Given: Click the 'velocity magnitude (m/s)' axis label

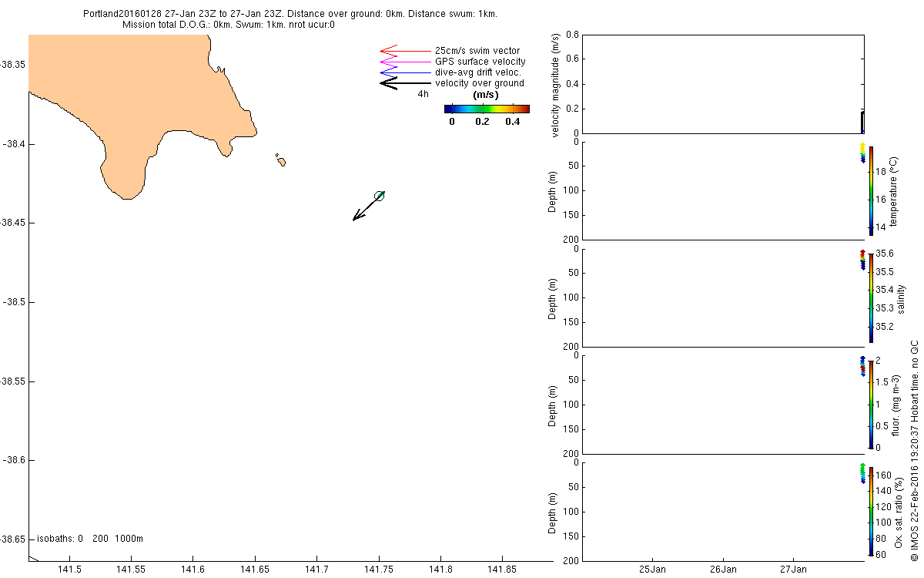Looking at the screenshot, I should 557,84.
